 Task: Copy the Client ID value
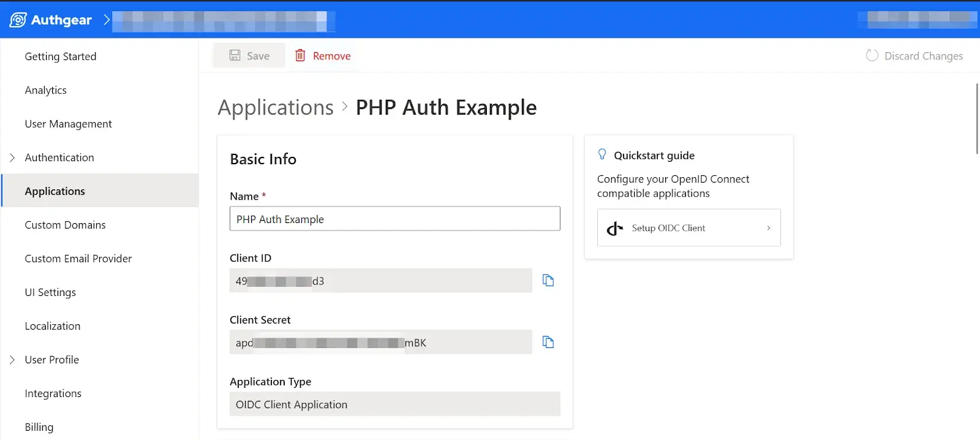(x=548, y=280)
